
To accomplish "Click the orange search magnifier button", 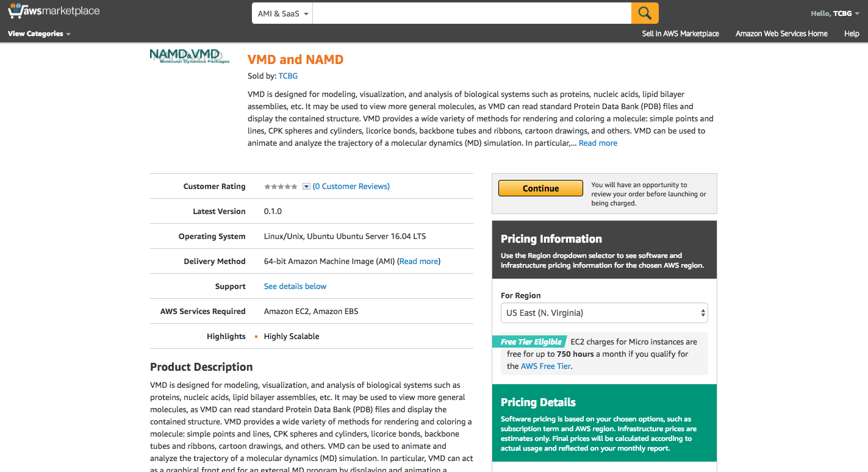I will pos(645,13).
